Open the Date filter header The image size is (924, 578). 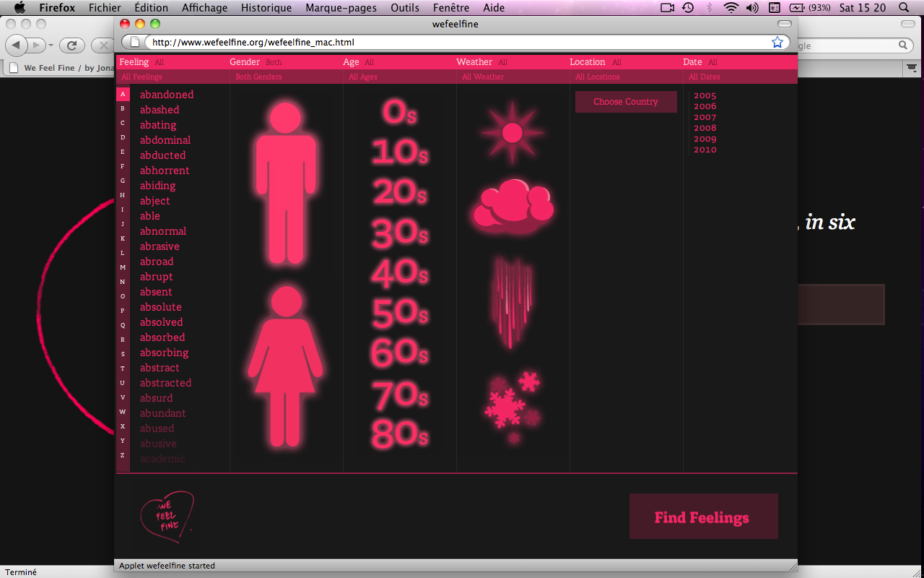click(692, 62)
